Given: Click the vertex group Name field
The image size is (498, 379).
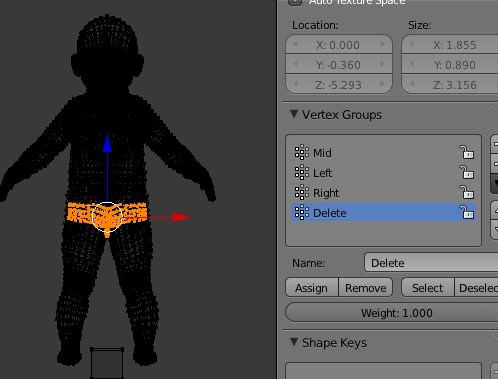Looking at the screenshot, I should pos(431,263).
